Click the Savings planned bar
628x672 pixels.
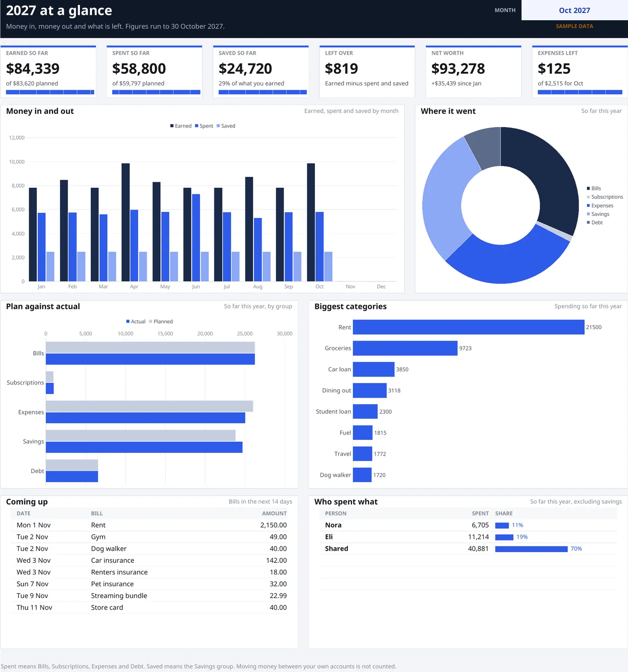140,435
